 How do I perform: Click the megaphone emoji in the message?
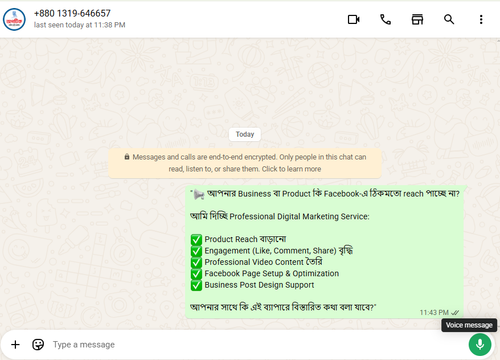(199, 194)
